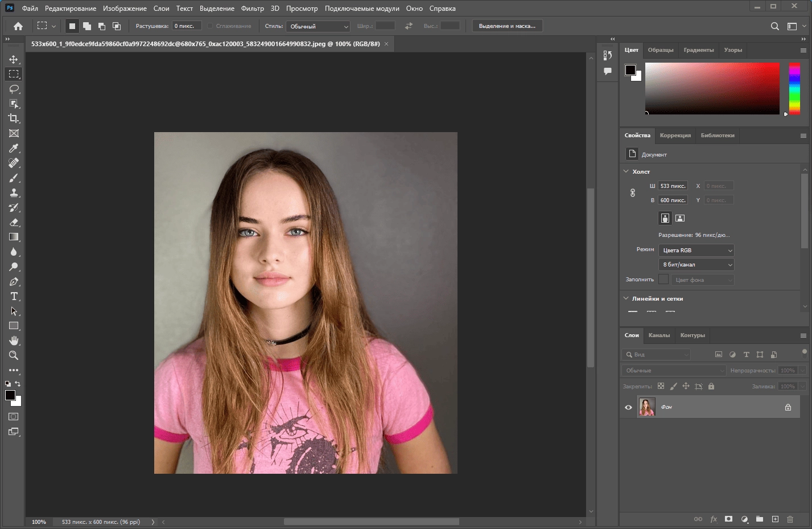
Task: Select the Spot Healing Brush tool
Action: (x=14, y=163)
